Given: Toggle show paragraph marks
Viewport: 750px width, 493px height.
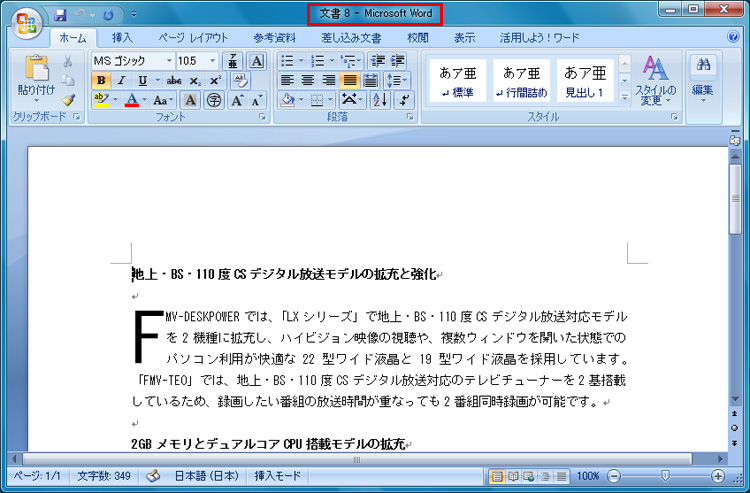Looking at the screenshot, I should click(404, 100).
